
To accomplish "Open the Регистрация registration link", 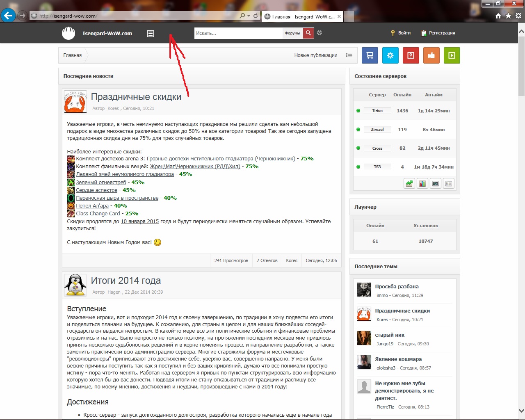I will [x=438, y=33].
